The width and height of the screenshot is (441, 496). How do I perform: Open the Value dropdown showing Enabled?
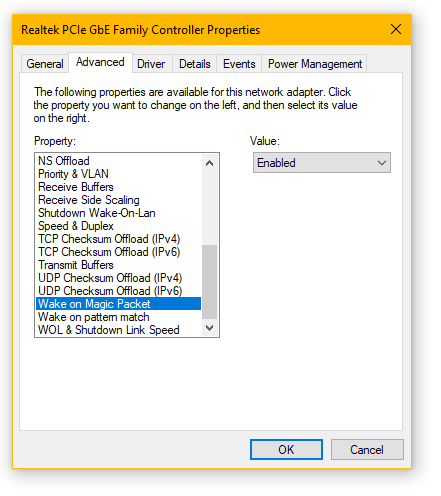coord(322,163)
